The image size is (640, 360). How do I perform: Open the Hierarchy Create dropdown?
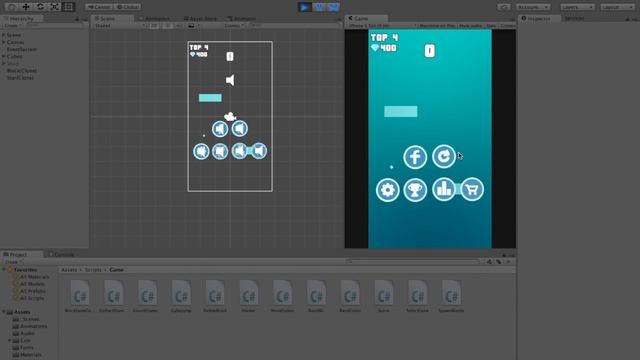point(12,25)
